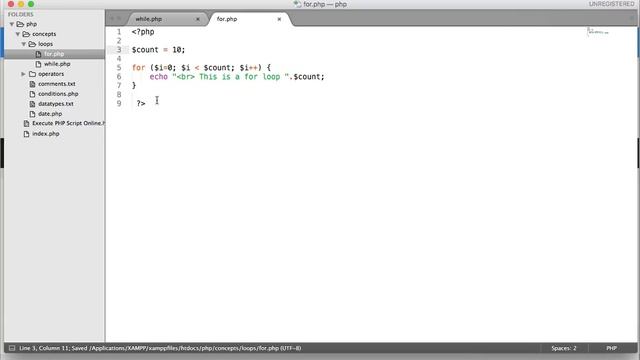
Task: Select the loops folder label
Action: 45,44
